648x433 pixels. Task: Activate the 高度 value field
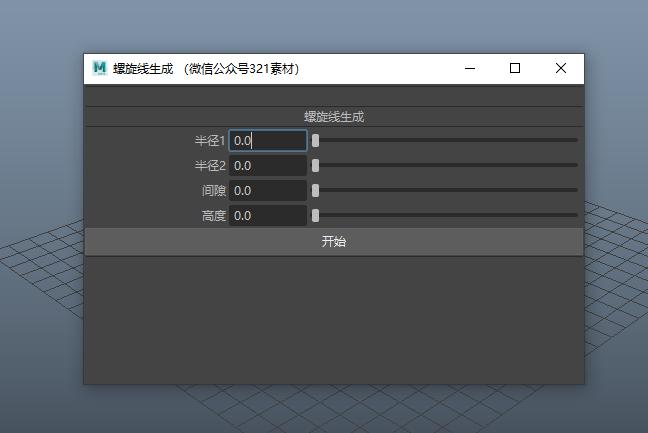click(268, 216)
